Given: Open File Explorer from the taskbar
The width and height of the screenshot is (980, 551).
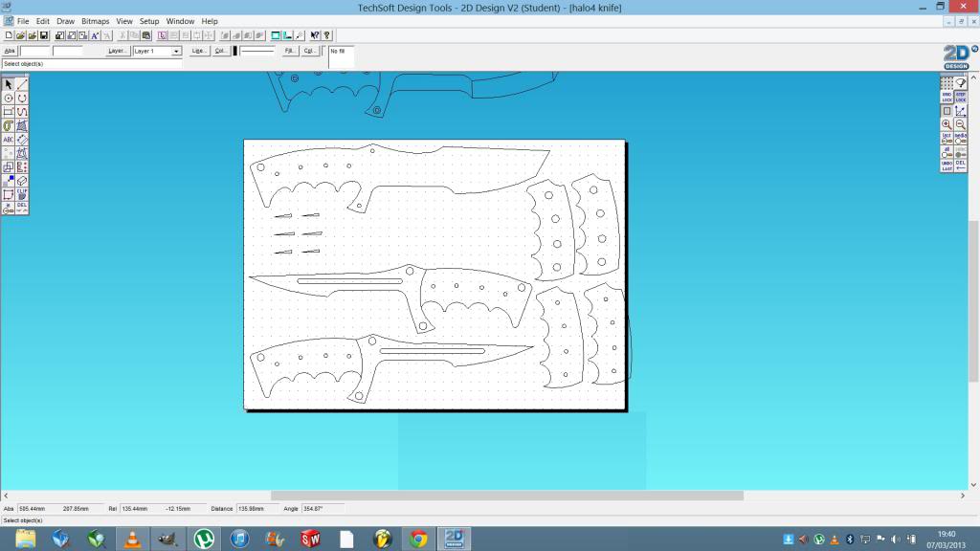Looking at the screenshot, I should pos(26,539).
